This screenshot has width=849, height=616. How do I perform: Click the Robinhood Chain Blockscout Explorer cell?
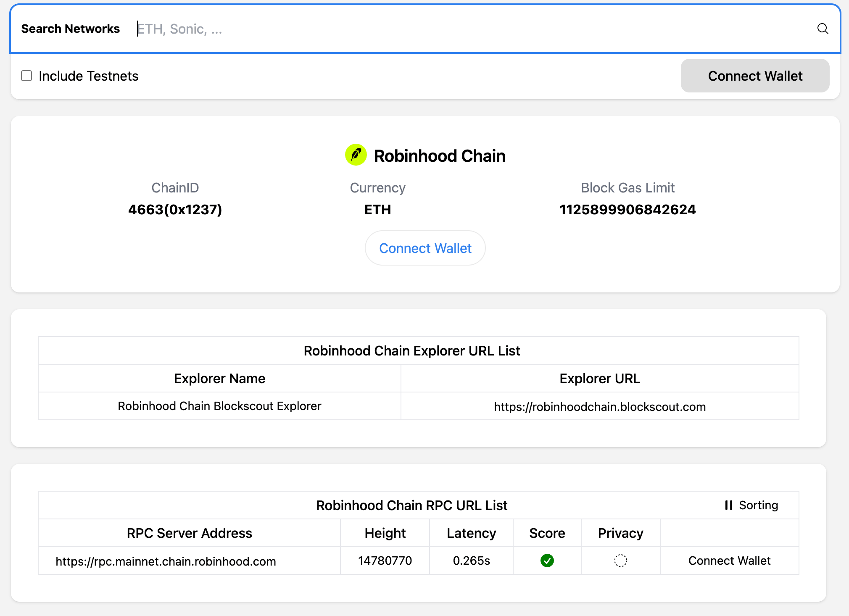tap(219, 406)
